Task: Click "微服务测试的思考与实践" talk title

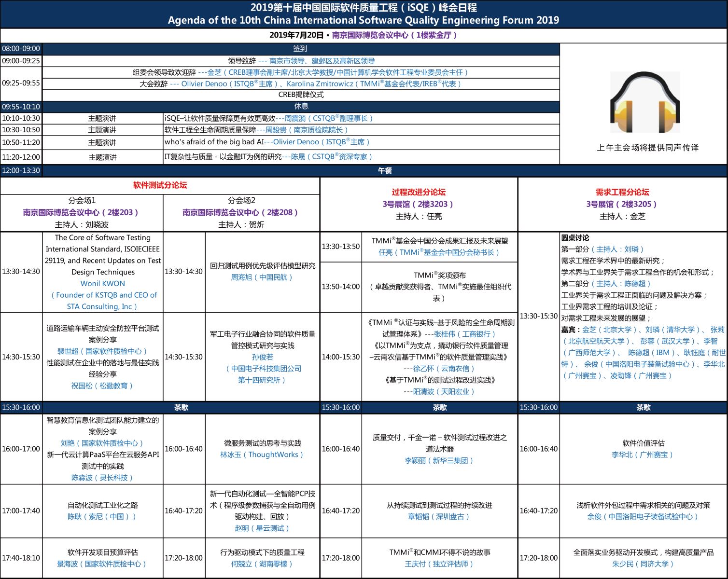Action: tap(262, 443)
